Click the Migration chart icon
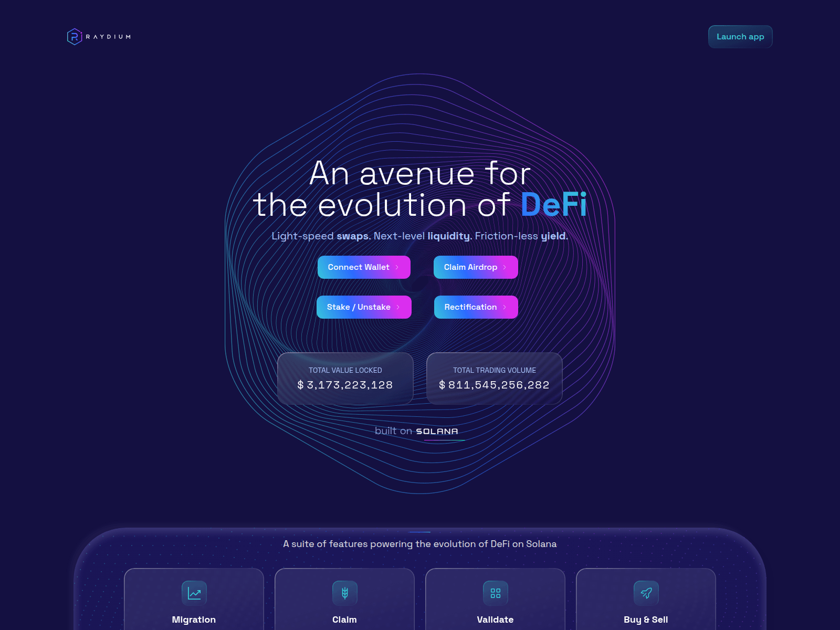 (194, 593)
